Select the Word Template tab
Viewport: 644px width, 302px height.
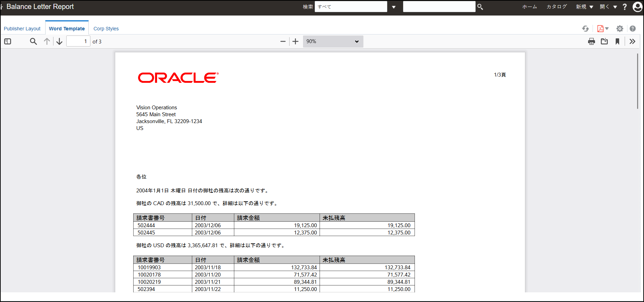coord(67,29)
